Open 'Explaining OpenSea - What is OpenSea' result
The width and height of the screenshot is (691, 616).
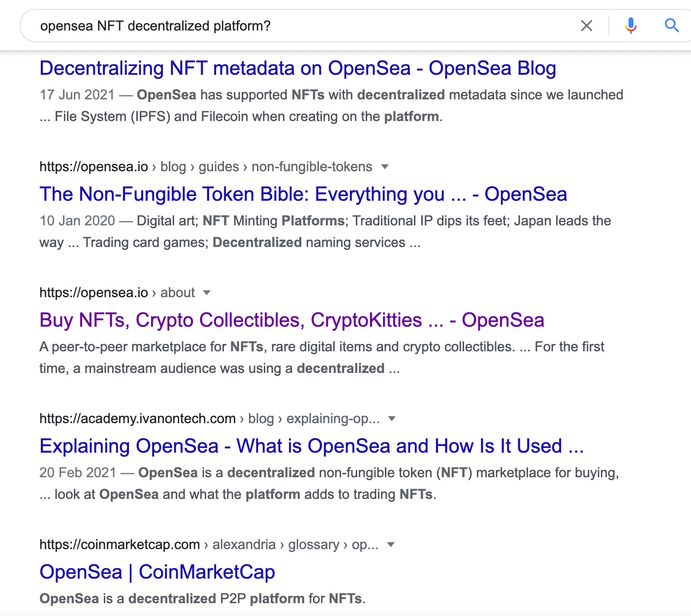[312, 446]
